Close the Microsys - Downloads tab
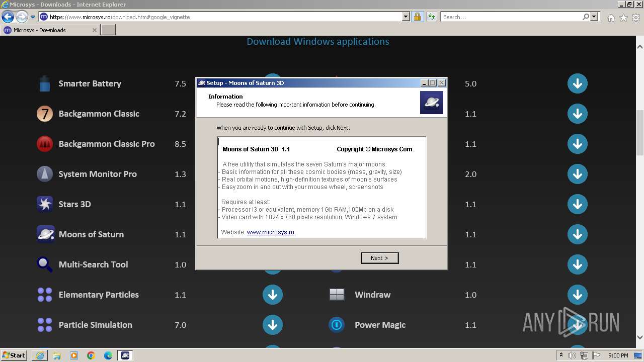The width and height of the screenshot is (644, 362). click(94, 30)
